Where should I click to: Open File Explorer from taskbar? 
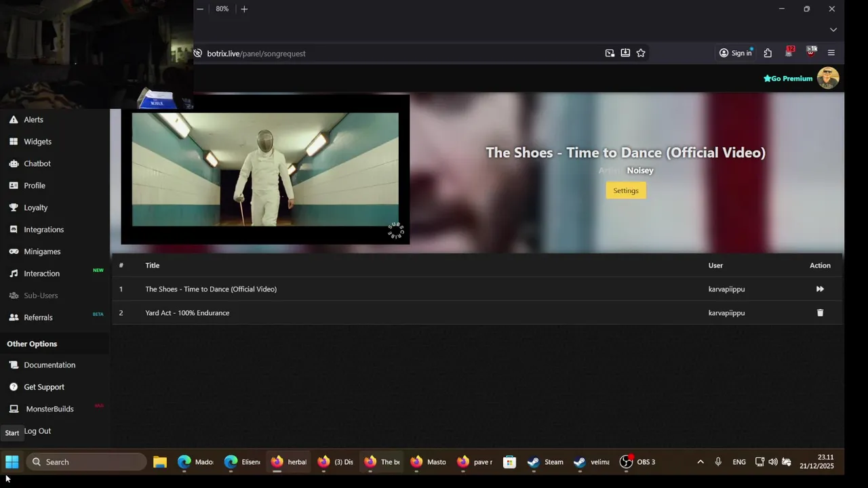[x=159, y=462]
